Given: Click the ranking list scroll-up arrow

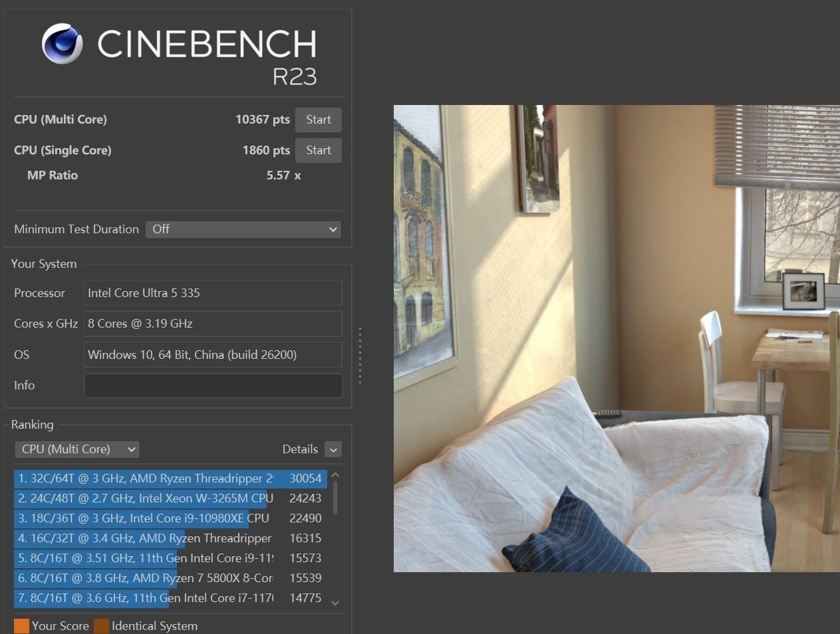Looking at the screenshot, I should [x=335, y=475].
